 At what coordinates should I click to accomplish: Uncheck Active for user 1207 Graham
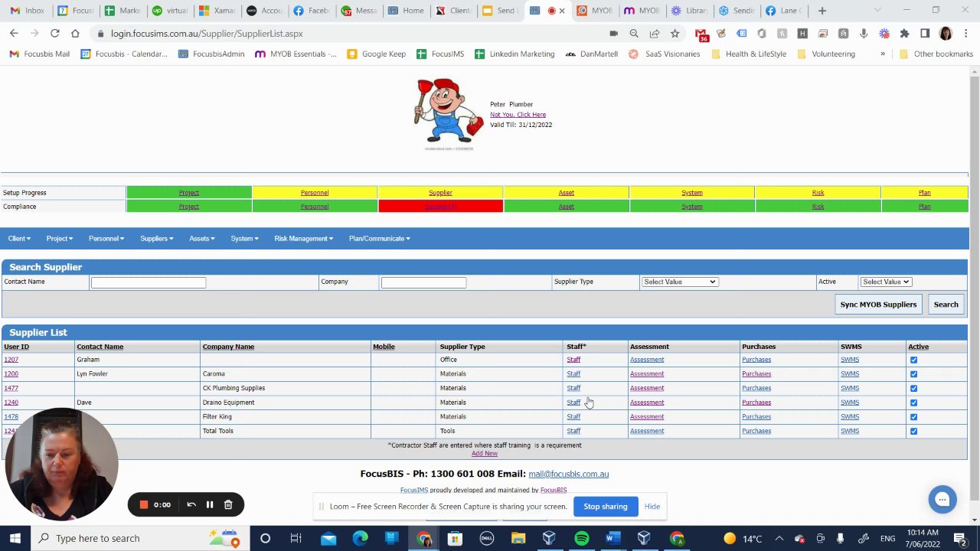click(x=913, y=360)
